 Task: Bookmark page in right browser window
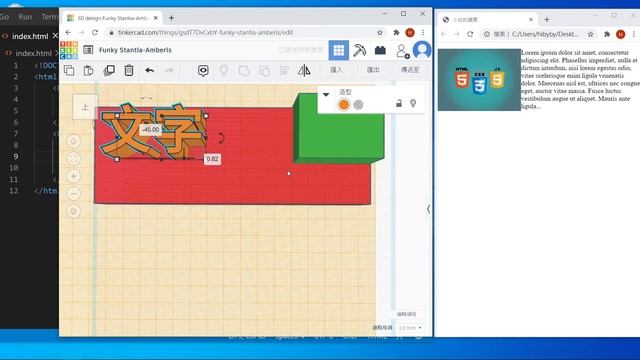pos(591,34)
